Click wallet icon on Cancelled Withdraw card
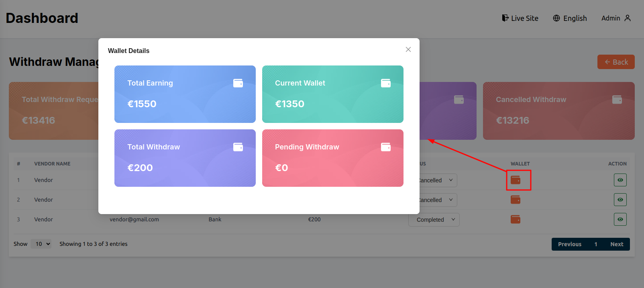Screen dimensions: 644x288 [x=617, y=100]
